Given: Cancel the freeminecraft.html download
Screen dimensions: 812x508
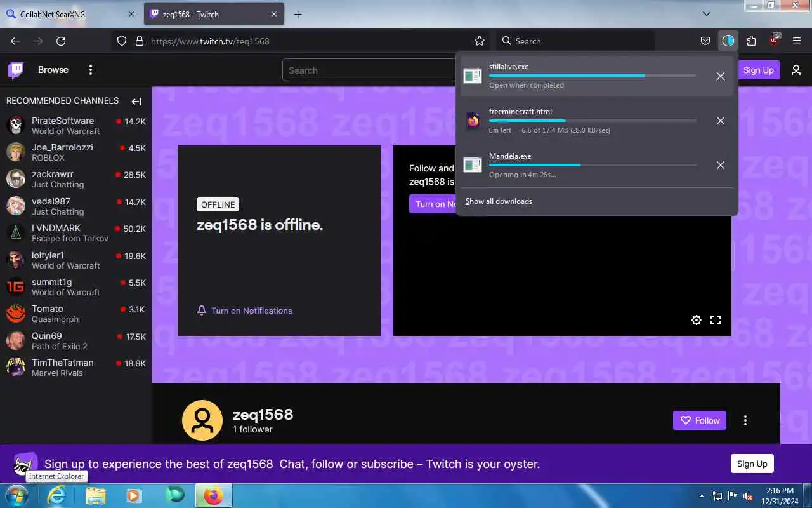Looking at the screenshot, I should (721, 121).
